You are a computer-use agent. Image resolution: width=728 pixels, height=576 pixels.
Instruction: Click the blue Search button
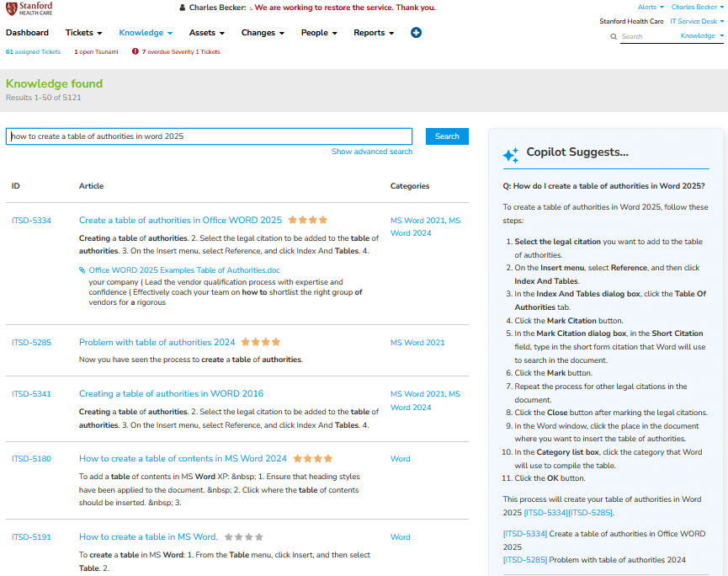pos(447,136)
